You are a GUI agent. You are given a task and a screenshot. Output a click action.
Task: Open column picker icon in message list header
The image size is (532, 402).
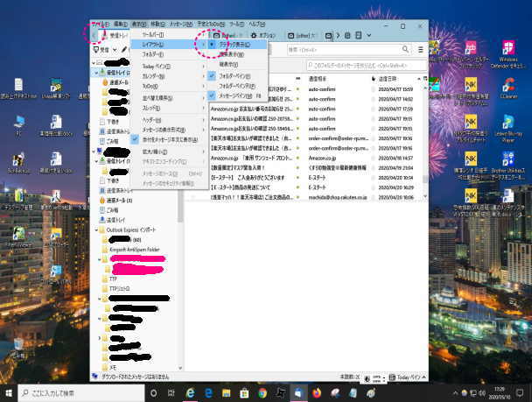(x=425, y=79)
